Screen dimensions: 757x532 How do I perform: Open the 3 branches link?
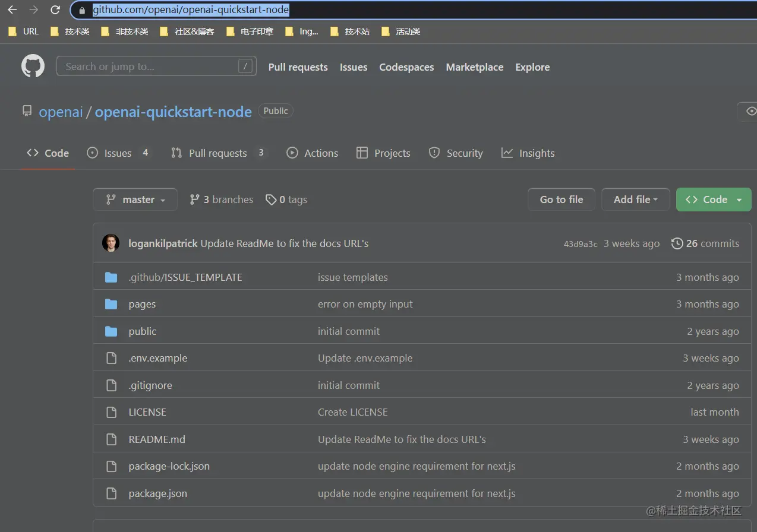222,199
